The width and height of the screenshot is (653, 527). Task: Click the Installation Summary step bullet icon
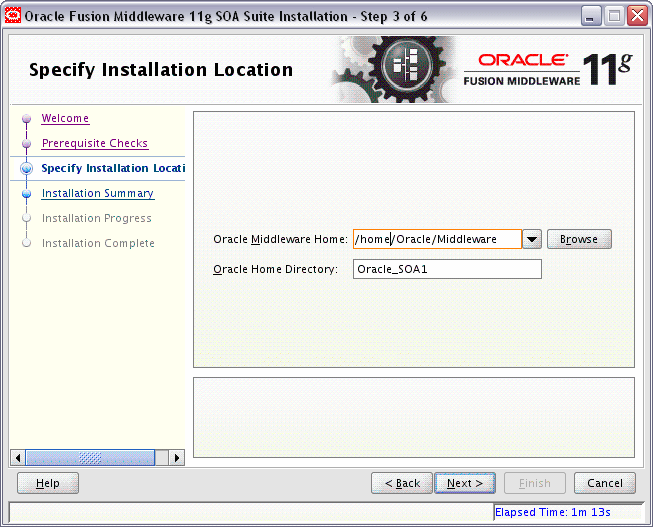coord(27,194)
